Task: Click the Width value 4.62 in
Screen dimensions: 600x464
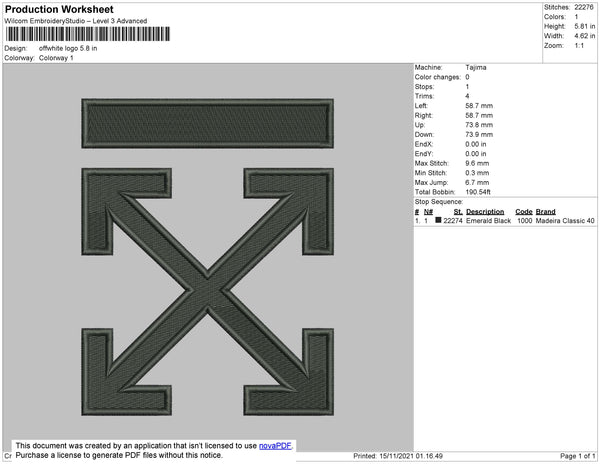Action: (x=584, y=36)
